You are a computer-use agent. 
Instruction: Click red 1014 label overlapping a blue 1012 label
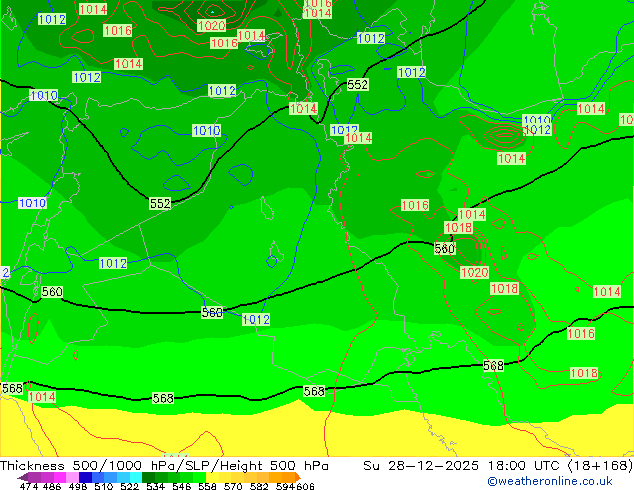358,138
